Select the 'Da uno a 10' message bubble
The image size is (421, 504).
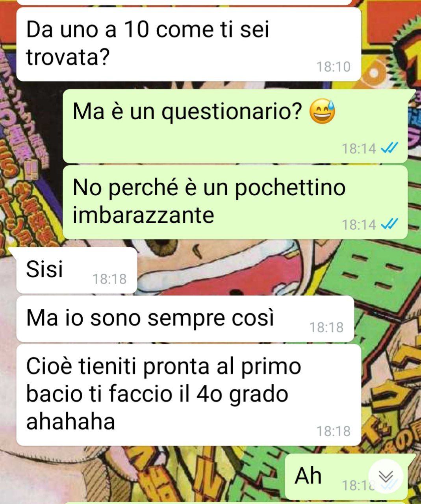[189, 44]
